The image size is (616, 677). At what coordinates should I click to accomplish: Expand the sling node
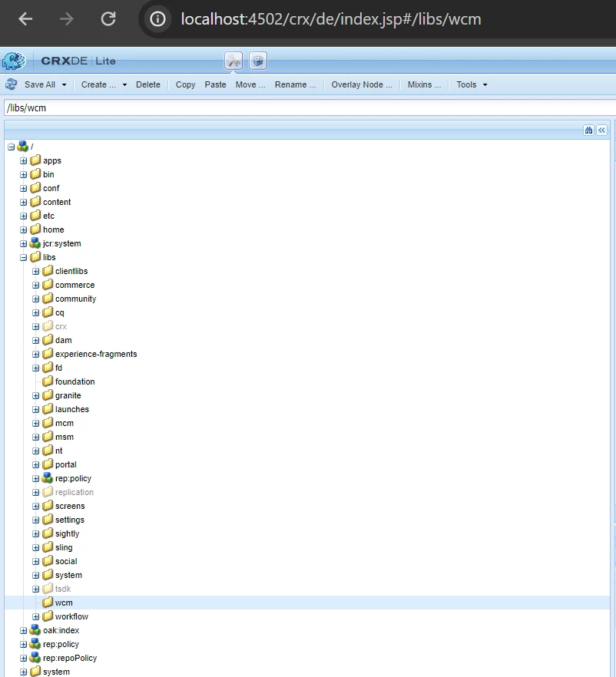point(35,547)
